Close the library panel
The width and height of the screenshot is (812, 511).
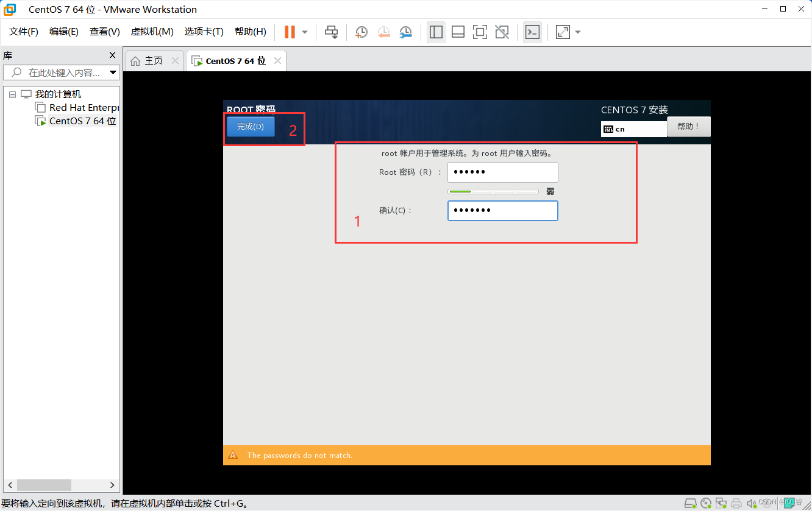pyautogui.click(x=112, y=55)
